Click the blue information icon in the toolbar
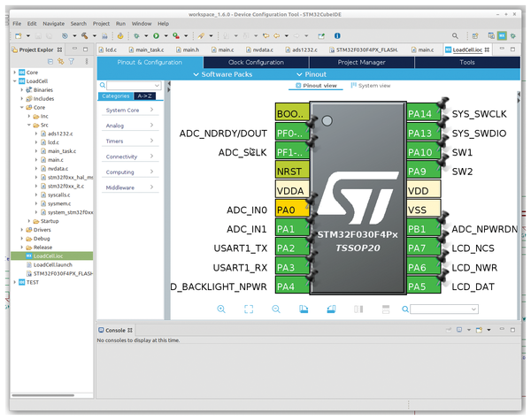This screenshot has height=420, width=531. (337, 35)
